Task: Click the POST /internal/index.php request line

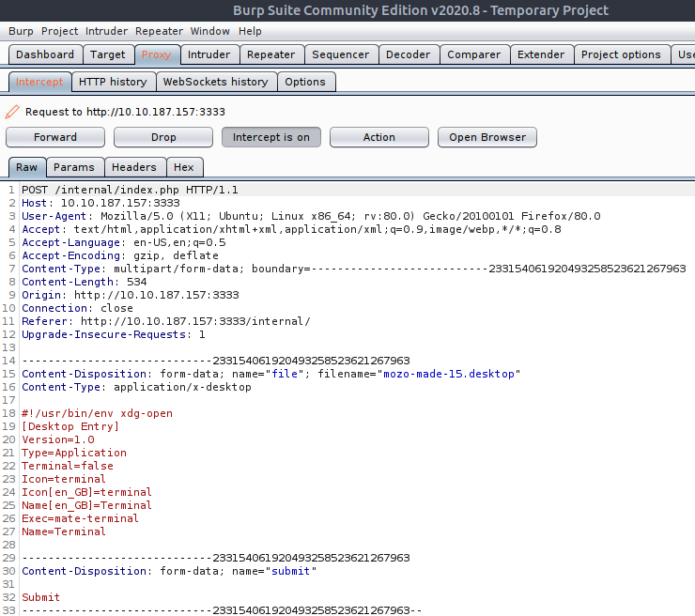Action: (130, 190)
